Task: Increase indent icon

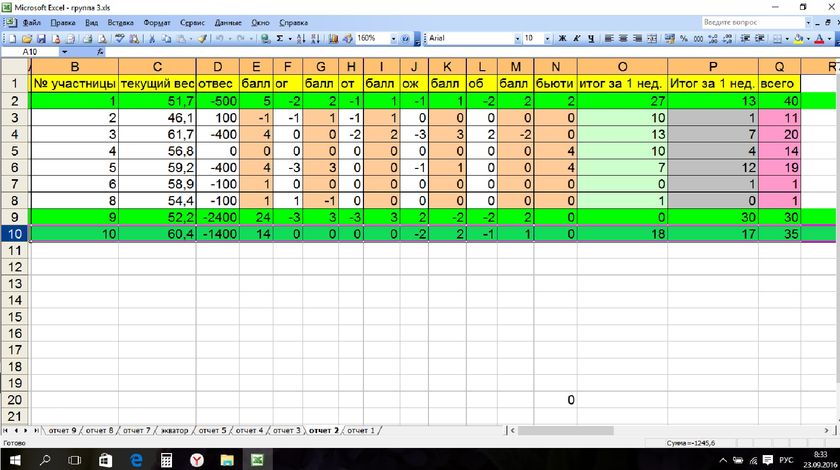Action: coord(760,39)
